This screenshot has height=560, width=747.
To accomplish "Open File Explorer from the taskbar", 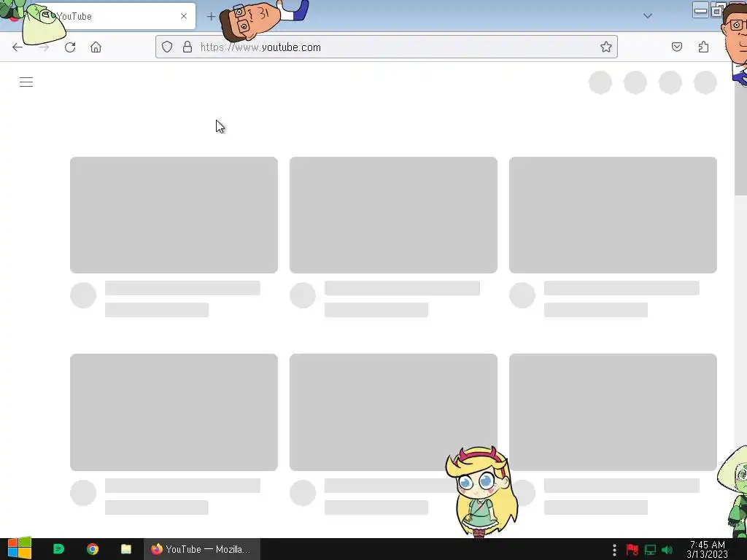I will (125, 549).
